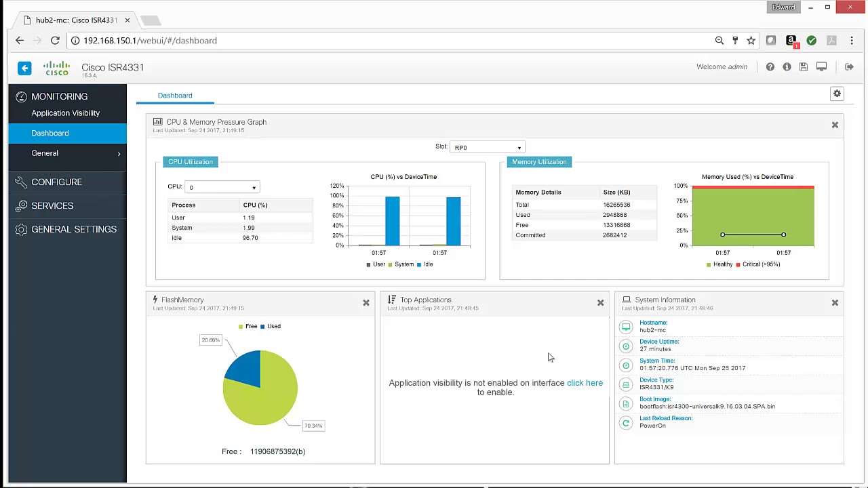The image size is (868, 488).
Task: Log out using the exit arrow icon
Action: coord(849,67)
